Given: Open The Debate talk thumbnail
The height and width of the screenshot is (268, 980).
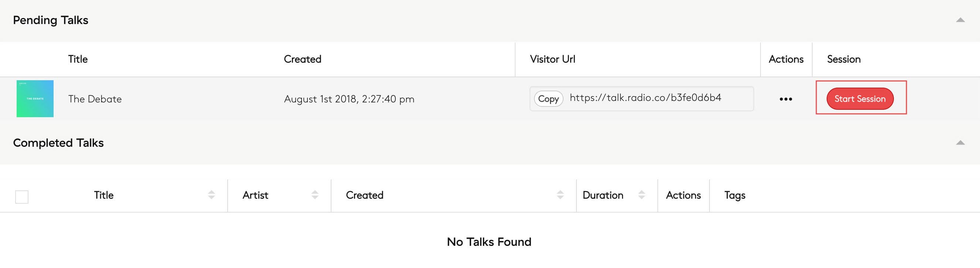Looking at the screenshot, I should (35, 99).
